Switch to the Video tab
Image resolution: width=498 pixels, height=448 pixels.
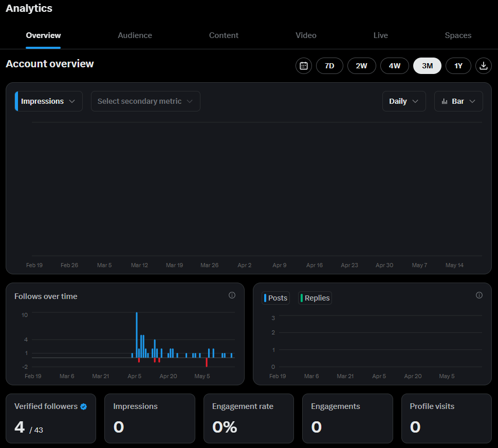coord(306,35)
